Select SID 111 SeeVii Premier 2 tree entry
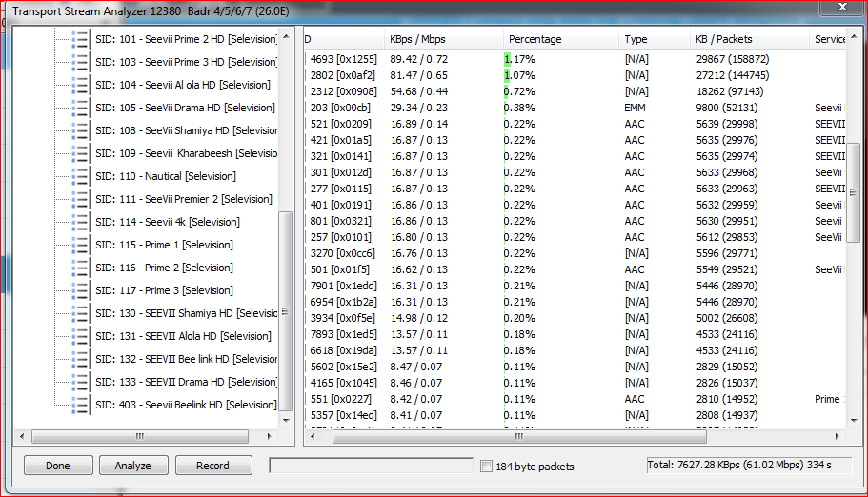This screenshot has width=868, height=497. tap(183, 199)
